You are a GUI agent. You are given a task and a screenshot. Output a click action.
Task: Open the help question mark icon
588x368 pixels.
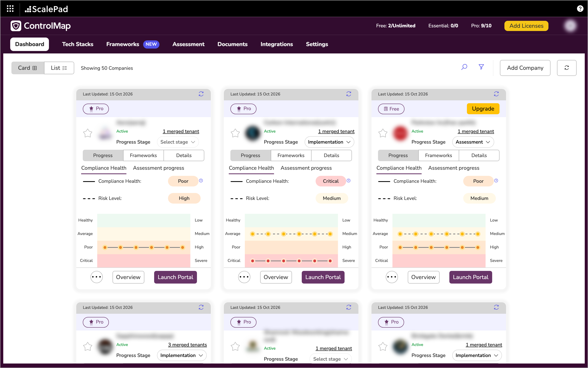(x=580, y=9)
